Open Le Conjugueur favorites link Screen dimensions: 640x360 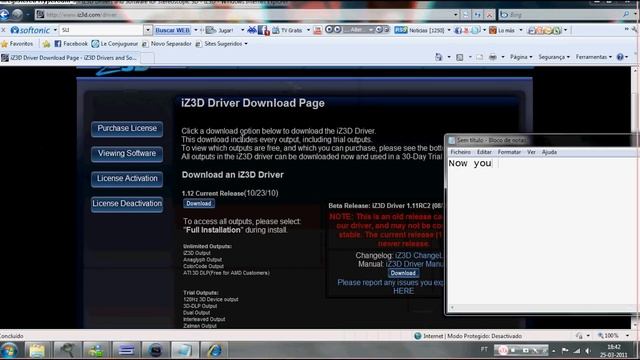115,44
